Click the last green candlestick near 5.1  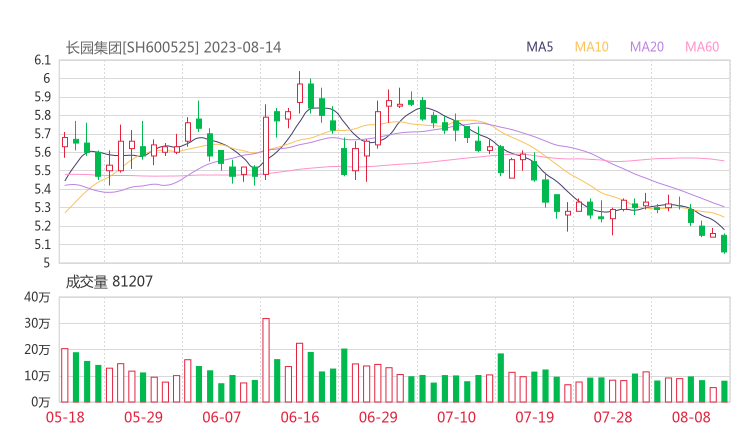(724, 244)
